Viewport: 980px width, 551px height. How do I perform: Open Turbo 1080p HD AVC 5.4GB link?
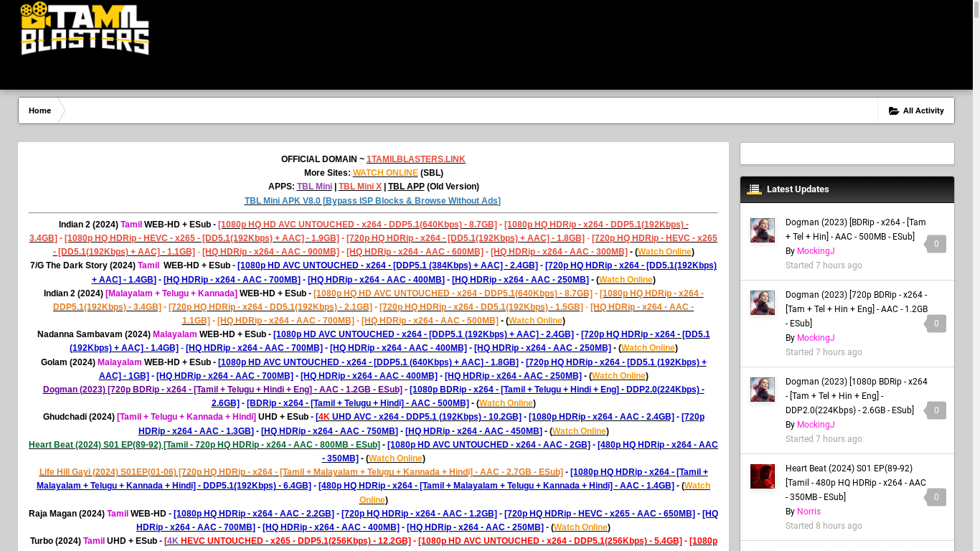[x=550, y=541]
